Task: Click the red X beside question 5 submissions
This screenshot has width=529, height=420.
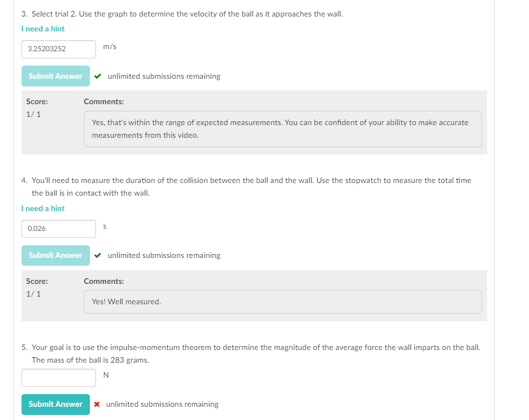Action: [x=98, y=404]
